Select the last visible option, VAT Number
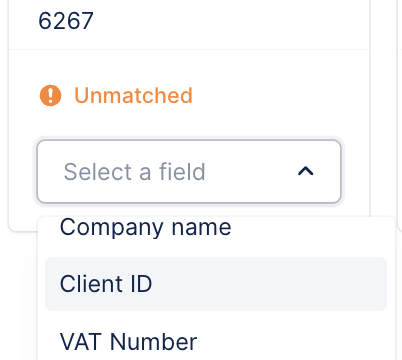402x360 pixels. (216, 342)
